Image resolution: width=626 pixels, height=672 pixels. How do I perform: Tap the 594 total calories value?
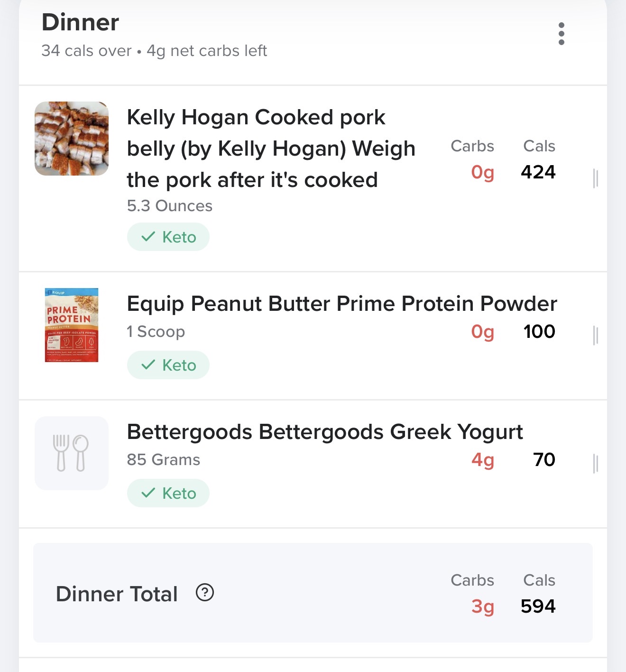538,606
